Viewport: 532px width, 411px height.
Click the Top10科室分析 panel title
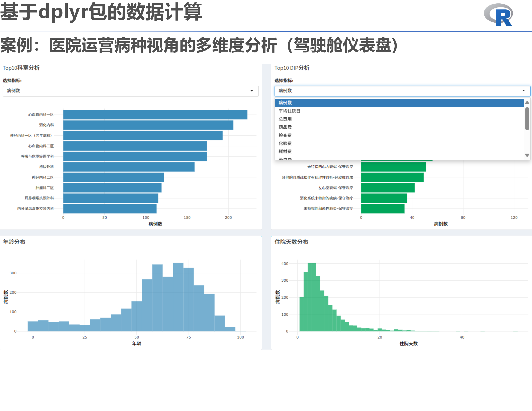click(x=21, y=68)
